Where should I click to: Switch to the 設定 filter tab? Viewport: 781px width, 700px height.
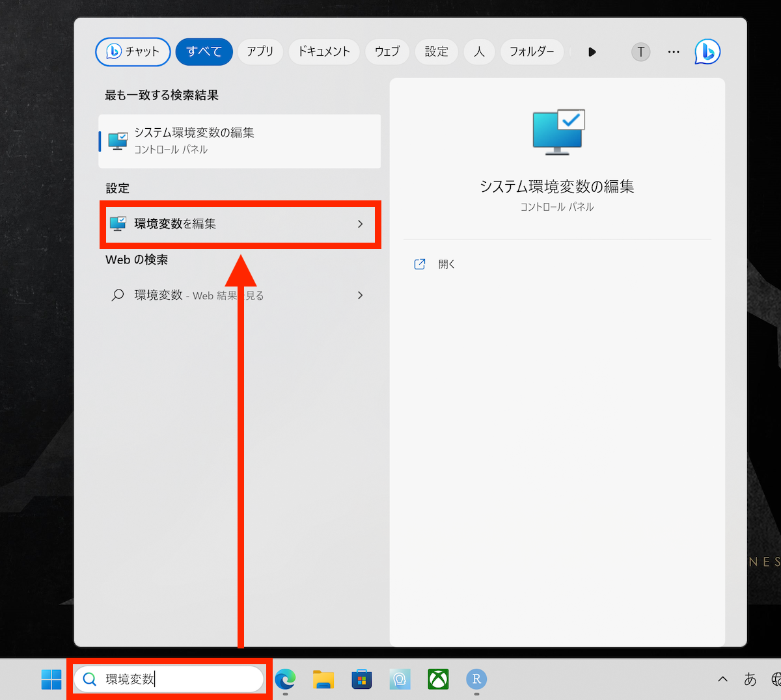coord(437,51)
